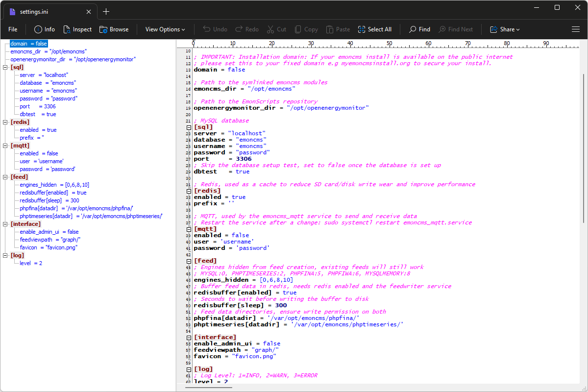588x392 pixels.
Task: Fold the [feed] section in editor
Action: [x=189, y=261]
